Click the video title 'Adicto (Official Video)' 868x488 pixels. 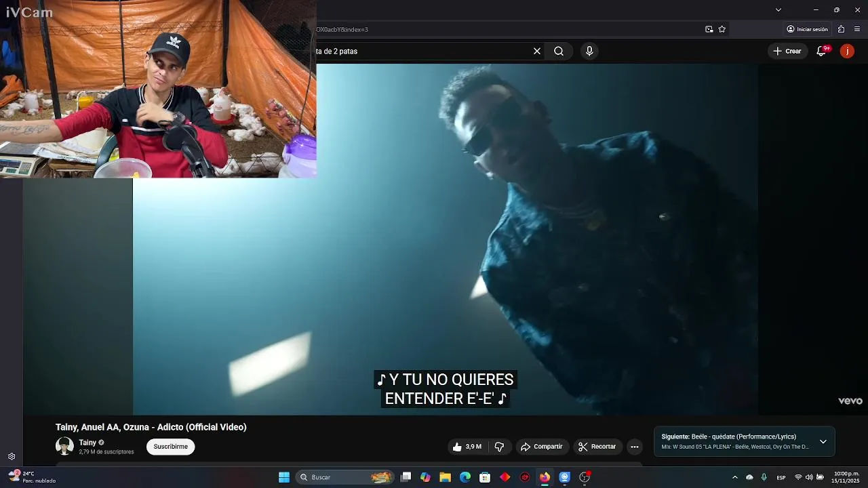(151, 427)
